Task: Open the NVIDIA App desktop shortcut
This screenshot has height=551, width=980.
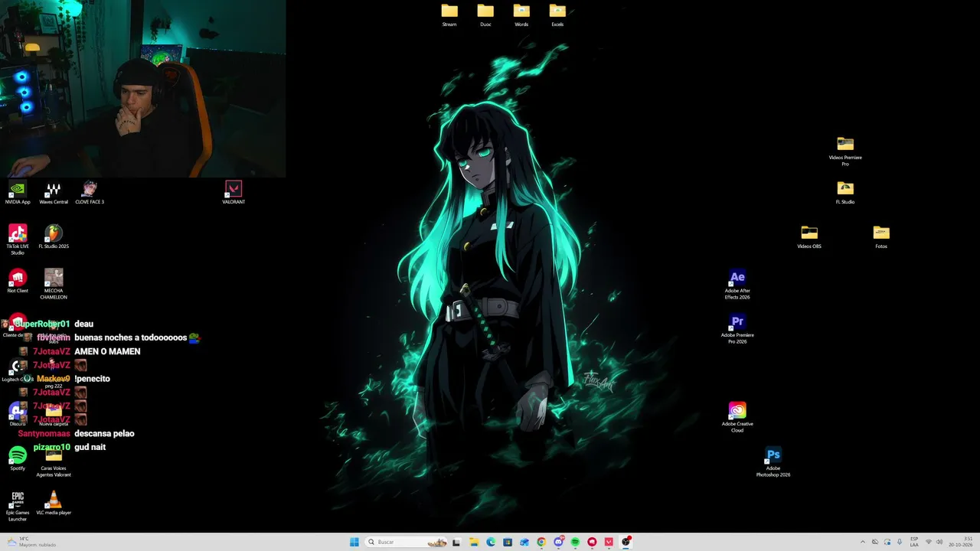Action: coord(18,192)
